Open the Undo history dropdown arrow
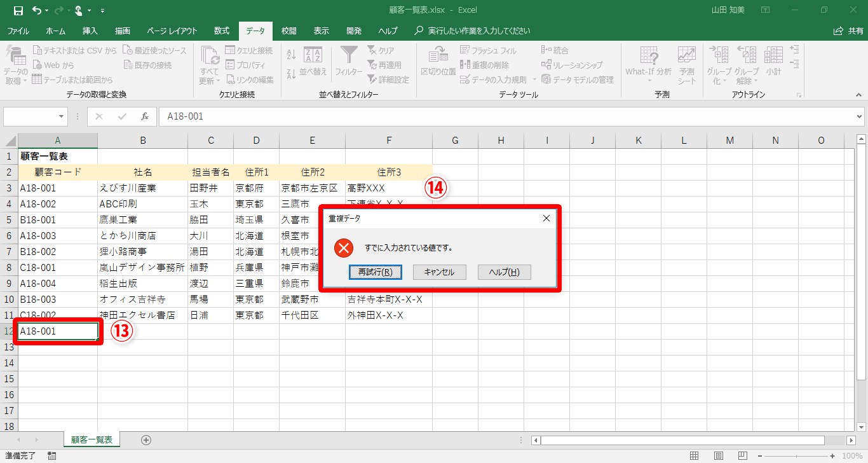868x463 pixels. pyautogui.click(x=47, y=11)
